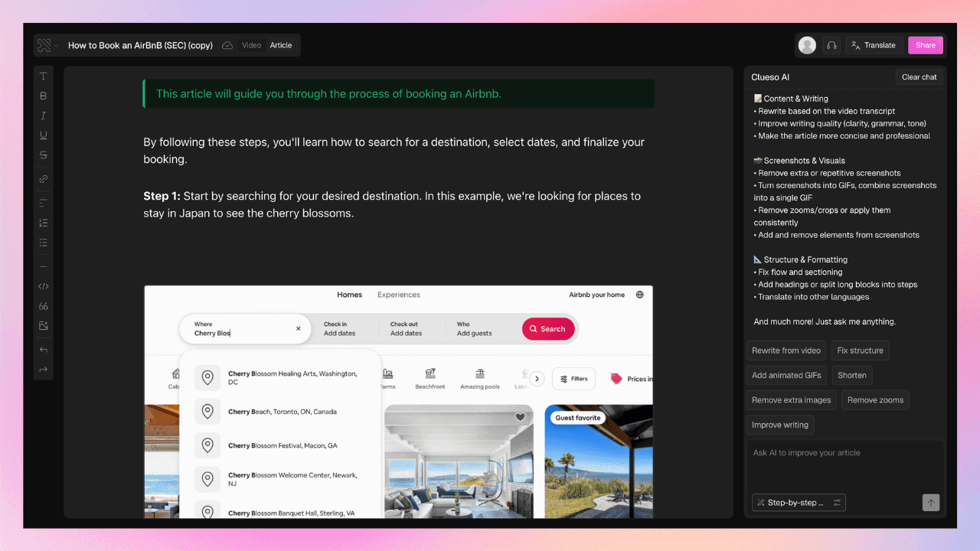Viewport: 980px width, 551px height.
Task: Click the Who Add guests field
Action: point(475,329)
